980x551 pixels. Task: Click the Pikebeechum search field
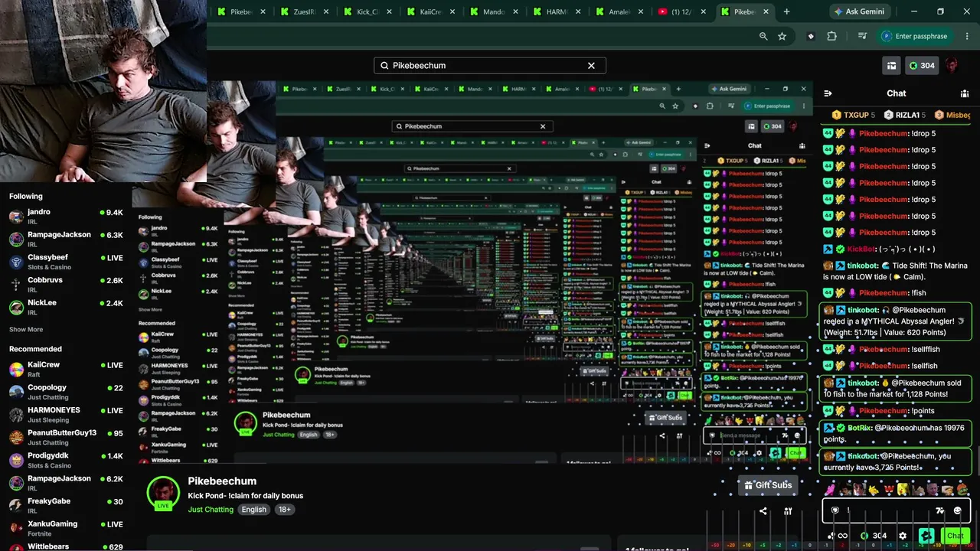(x=490, y=65)
